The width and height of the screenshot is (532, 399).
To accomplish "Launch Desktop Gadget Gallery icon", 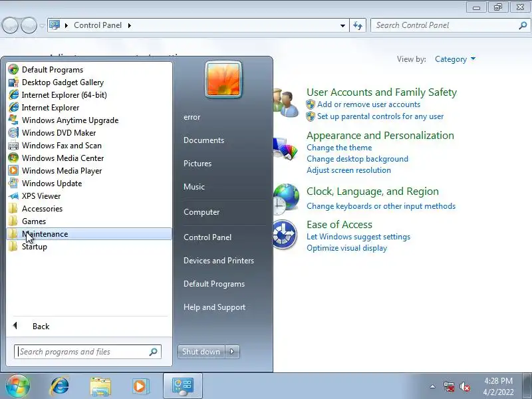I will click(x=13, y=82).
